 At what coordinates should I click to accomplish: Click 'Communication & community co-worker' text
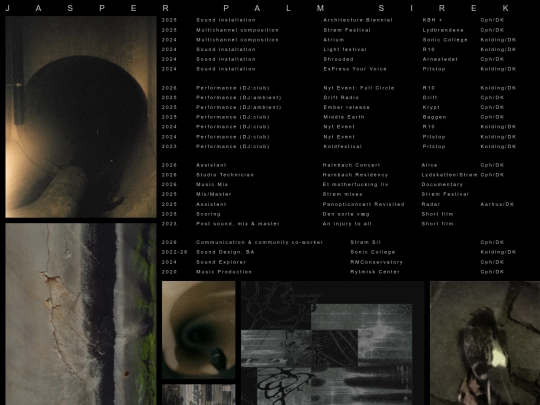[x=259, y=242]
